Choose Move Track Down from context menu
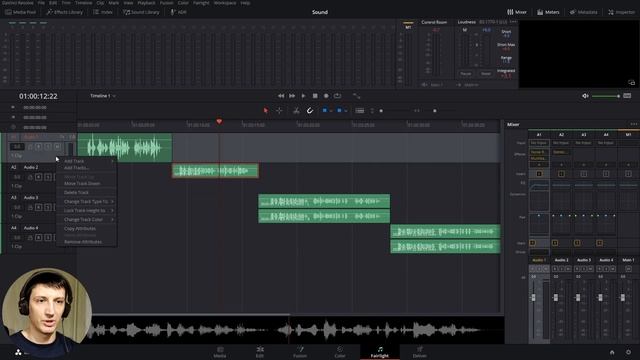640x360 pixels. point(87,184)
